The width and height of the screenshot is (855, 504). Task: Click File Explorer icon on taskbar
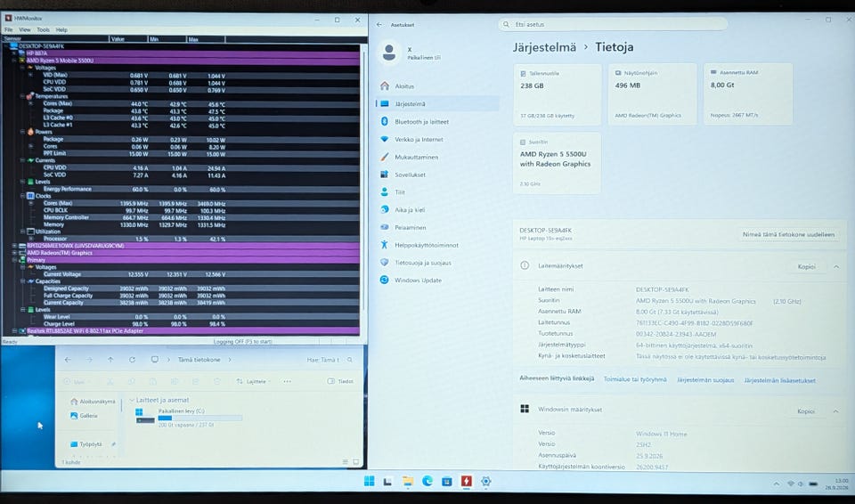tap(408, 481)
